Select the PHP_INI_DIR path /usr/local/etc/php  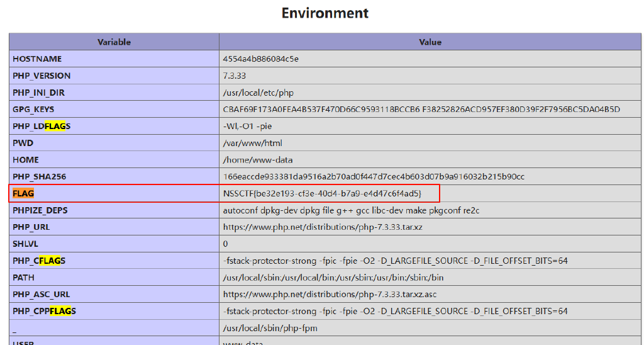tap(258, 93)
